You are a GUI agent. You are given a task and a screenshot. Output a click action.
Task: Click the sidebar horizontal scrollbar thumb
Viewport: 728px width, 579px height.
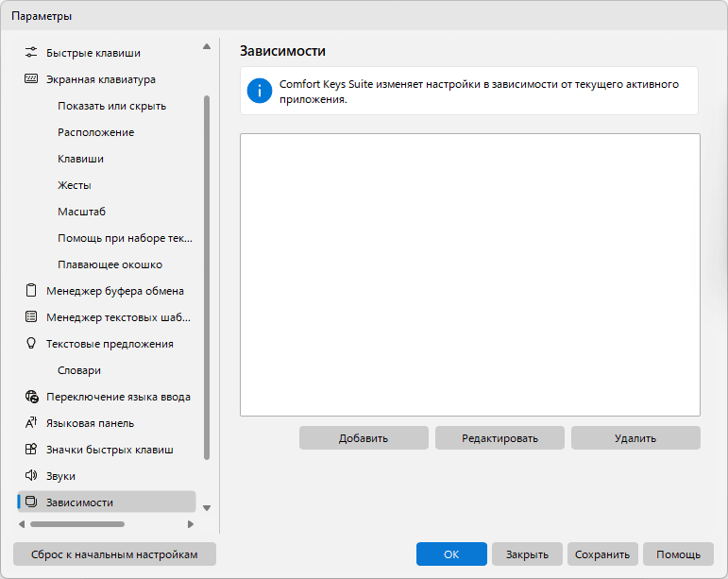(x=77, y=524)
